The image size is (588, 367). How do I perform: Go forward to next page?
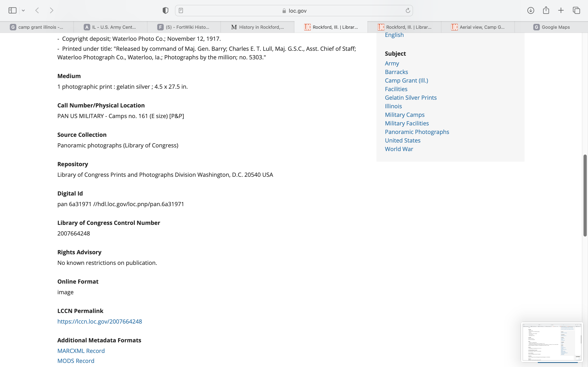point(51,10)
